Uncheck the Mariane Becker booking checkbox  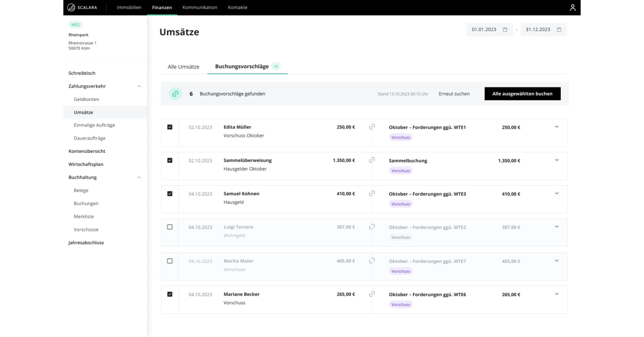(170, 294)
